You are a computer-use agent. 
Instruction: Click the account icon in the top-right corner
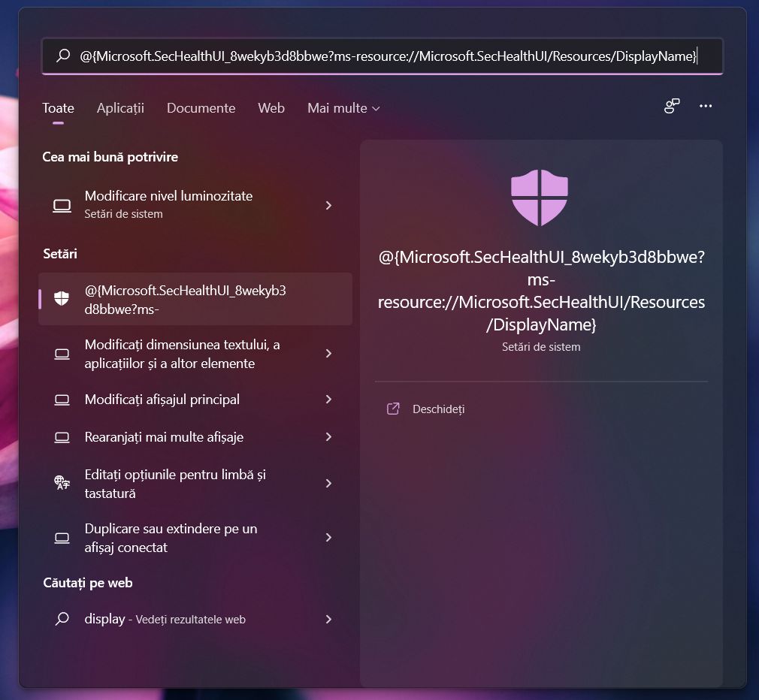[670, 106]
